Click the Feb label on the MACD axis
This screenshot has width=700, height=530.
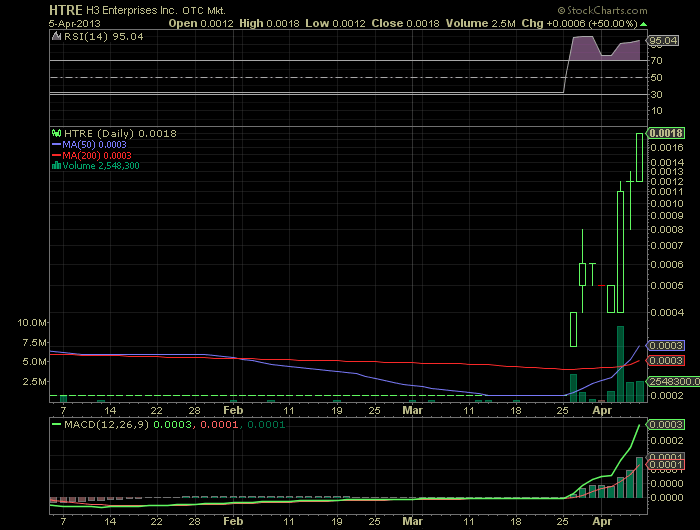[x=233, y=521]
